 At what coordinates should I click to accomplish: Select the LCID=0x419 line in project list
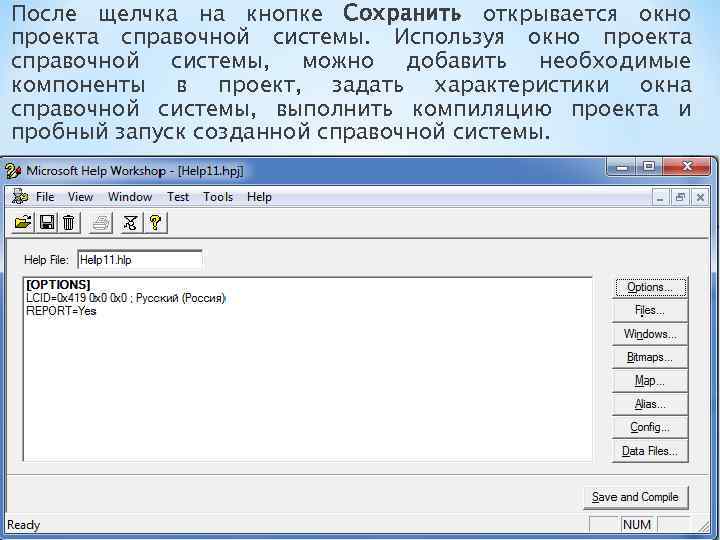pos(125,298)
